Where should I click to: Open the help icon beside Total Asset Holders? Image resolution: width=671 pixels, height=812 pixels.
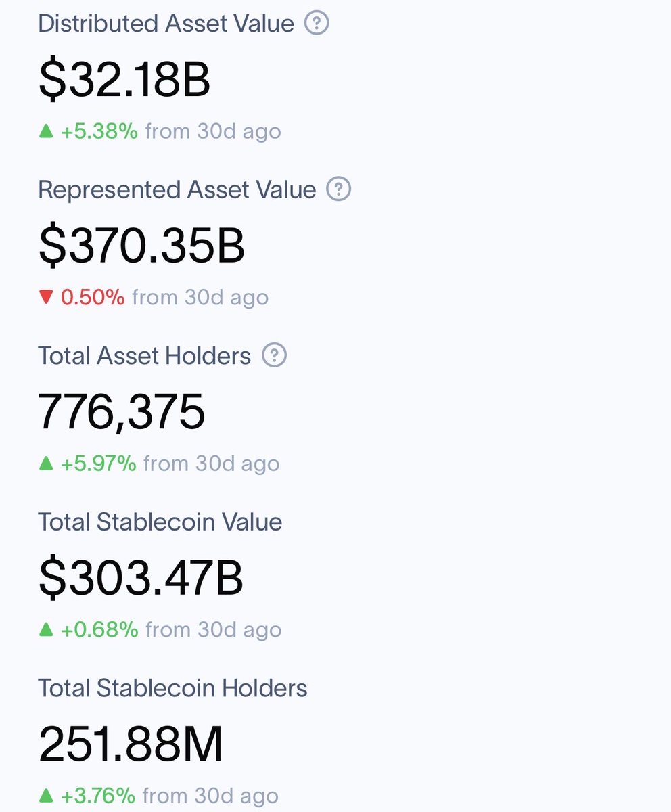pos(274,355)
